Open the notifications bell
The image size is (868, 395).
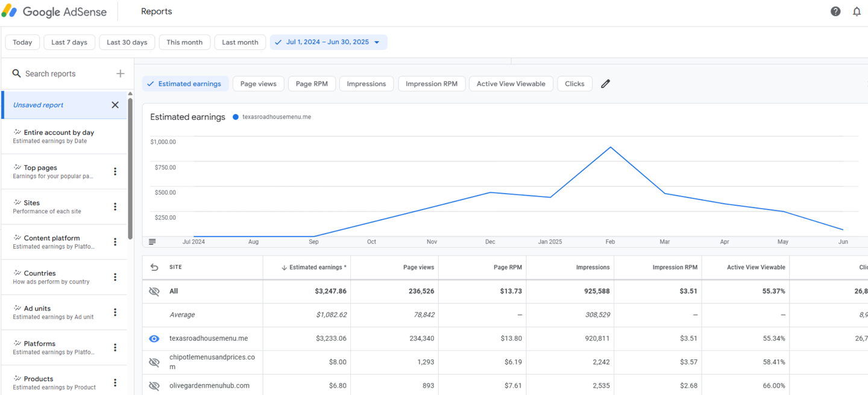(857, 11)
